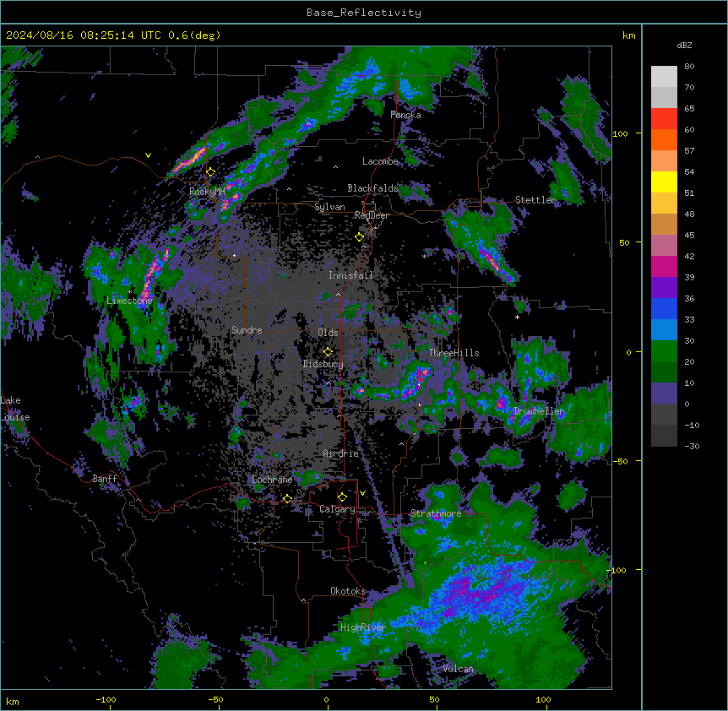
Task: Click the RedDeer city label
Action: click(x=372, y=215)
